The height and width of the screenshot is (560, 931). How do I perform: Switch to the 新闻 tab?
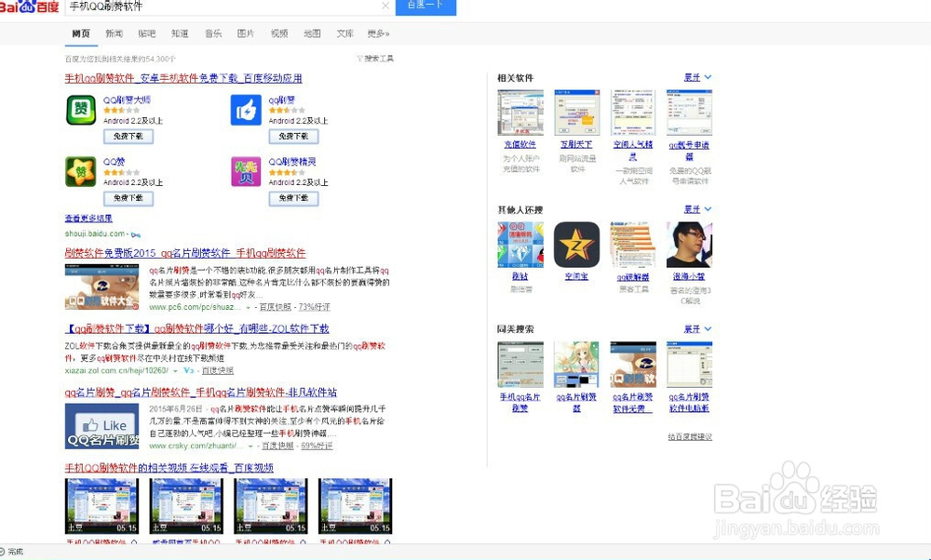pos(114,33)
